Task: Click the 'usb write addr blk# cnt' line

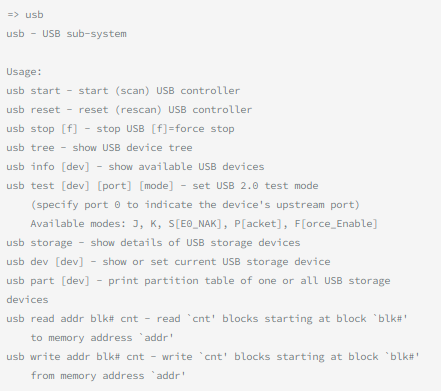Action: tap(213, 357)
